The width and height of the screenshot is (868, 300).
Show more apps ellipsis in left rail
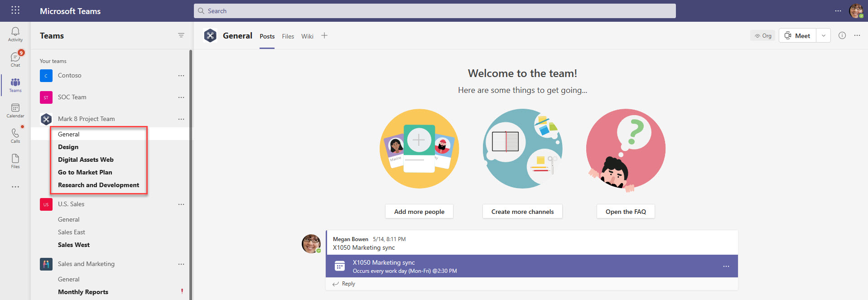pos(15,187)
